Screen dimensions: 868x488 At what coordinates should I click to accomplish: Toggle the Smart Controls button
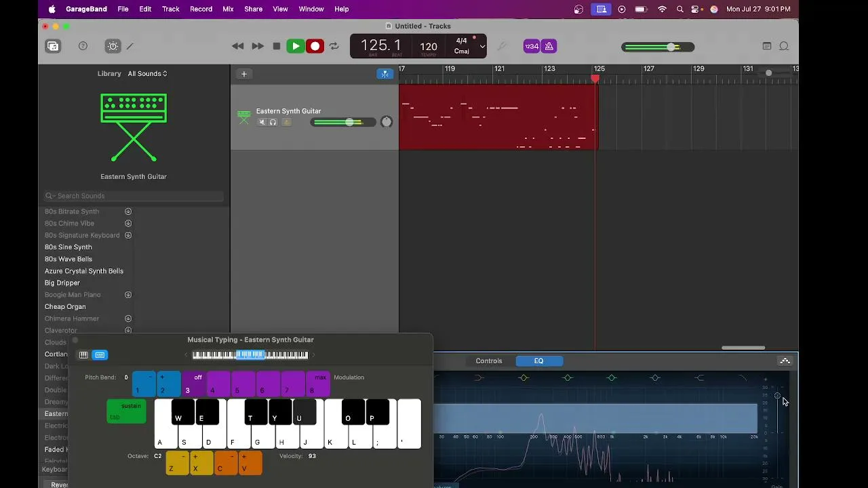point(113,46)
